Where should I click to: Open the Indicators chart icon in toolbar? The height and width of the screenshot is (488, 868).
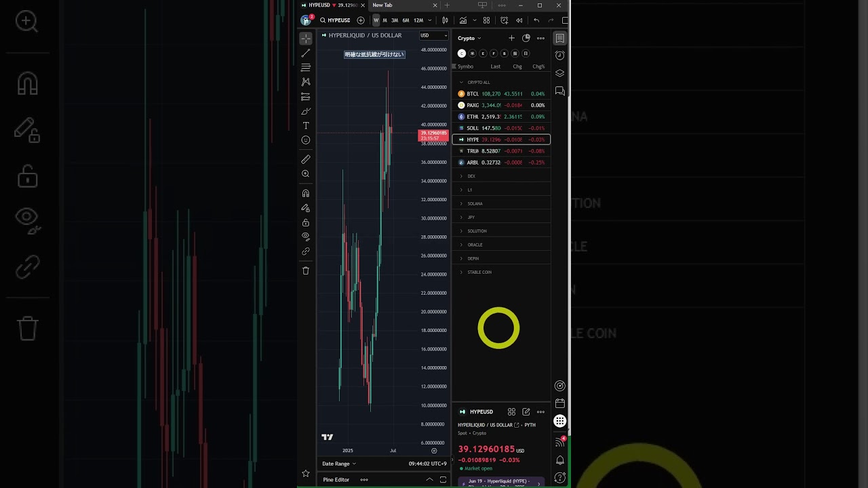click(463, 20)
